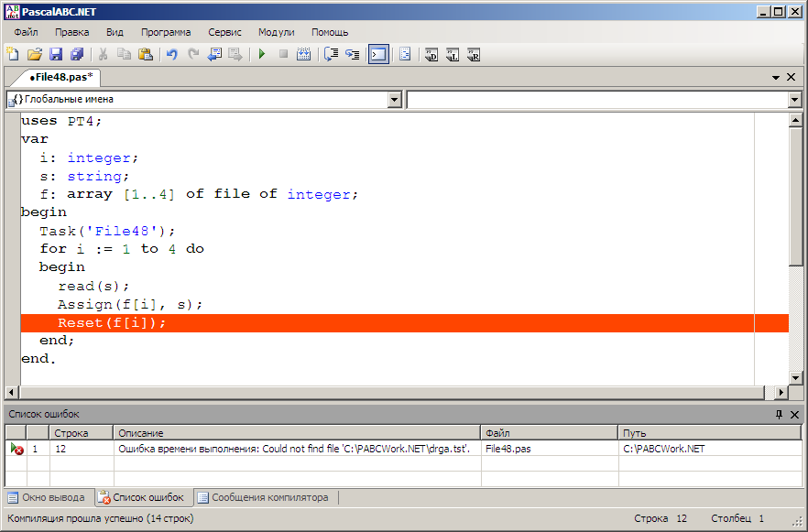Click the vertical scrollbar down arrow
This screenshot has height=532, width=808.
795,377
